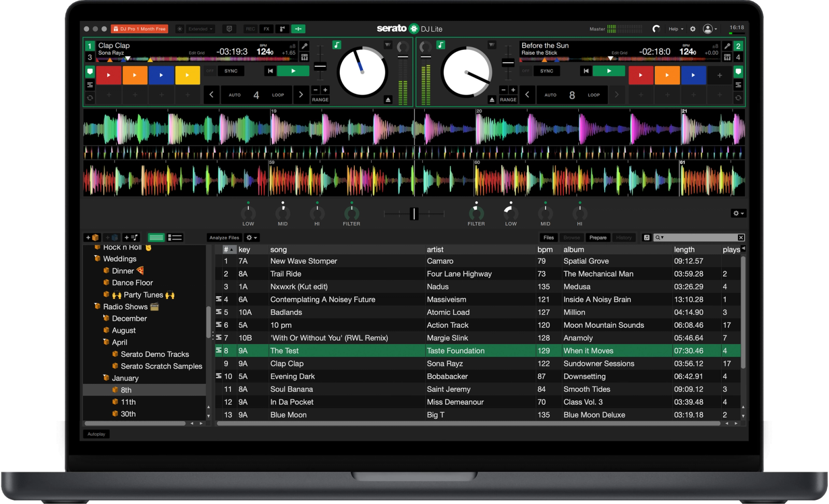Image resolution: width=829 pixels, height=504 pixels.
Task: Switch to virtual deck 3
Action: 90,57
